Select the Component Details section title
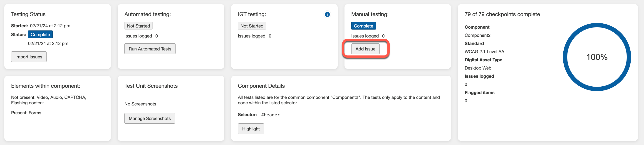The height and width of the screenshot is (145, 644). [261, 86]
